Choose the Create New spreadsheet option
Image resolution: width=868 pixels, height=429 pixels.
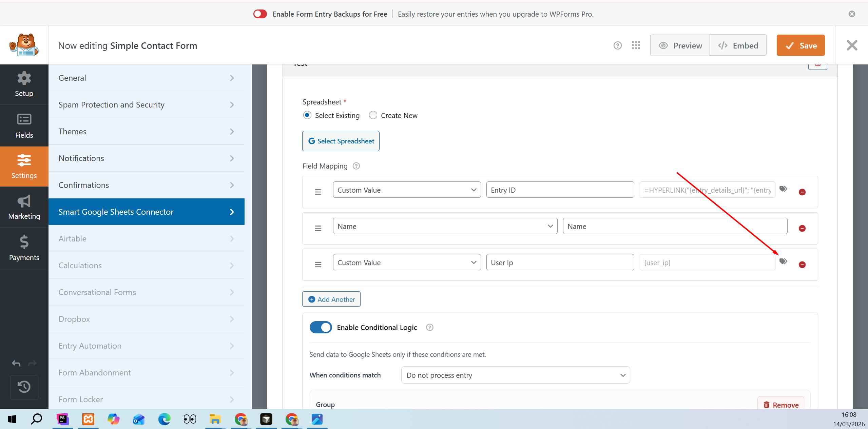tap(373, 116)
